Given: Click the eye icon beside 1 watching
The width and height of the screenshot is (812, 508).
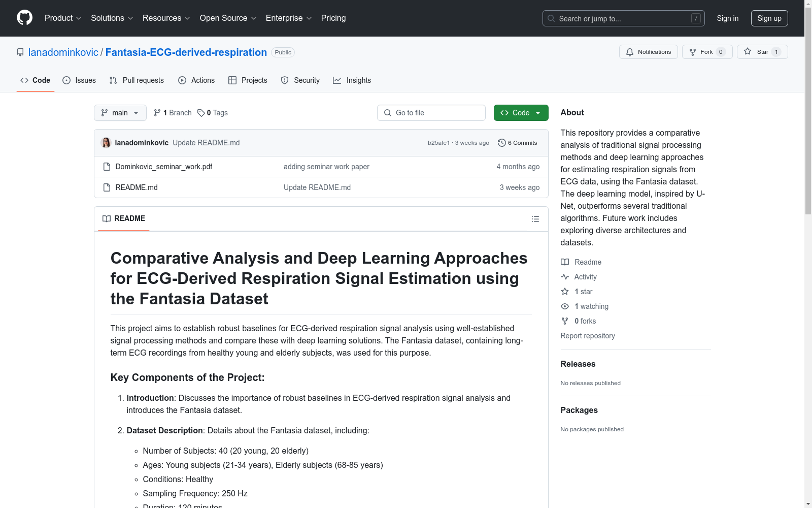Looking at the screenshot, I should click(565, 306).
